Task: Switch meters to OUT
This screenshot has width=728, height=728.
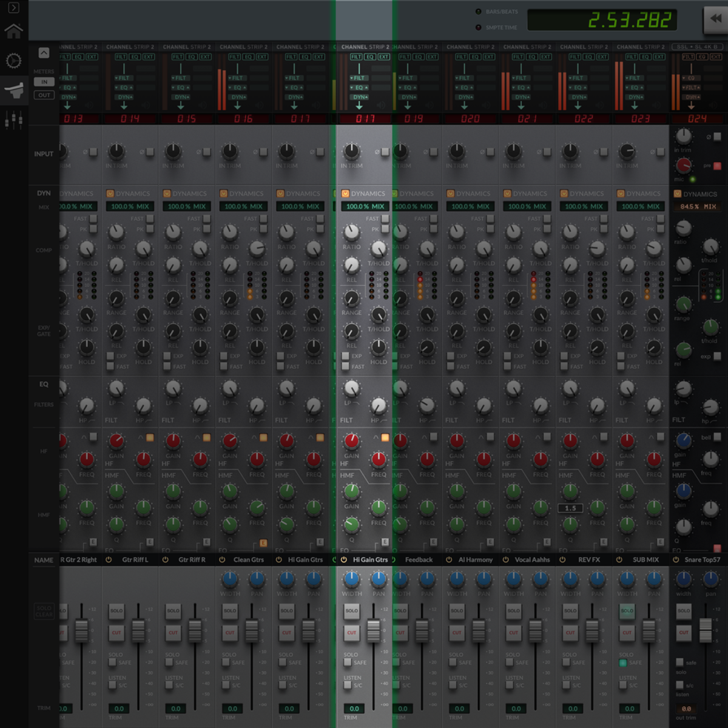Action: tap(44, 95)
